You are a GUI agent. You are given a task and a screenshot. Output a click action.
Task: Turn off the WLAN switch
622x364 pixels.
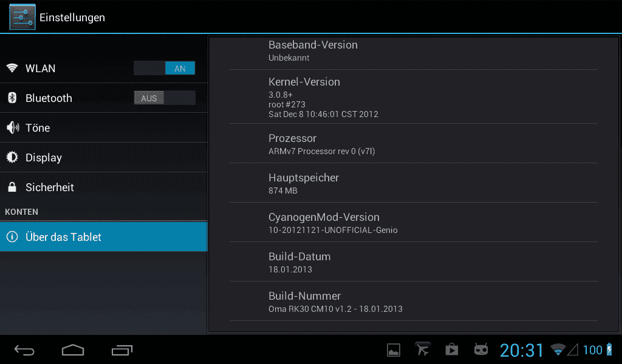click(164, 68)
